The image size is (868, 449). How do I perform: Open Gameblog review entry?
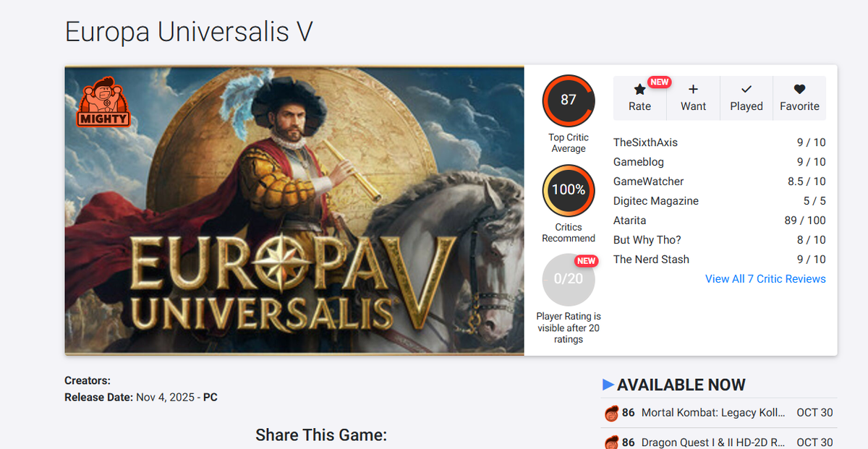(x=720, y=162)
